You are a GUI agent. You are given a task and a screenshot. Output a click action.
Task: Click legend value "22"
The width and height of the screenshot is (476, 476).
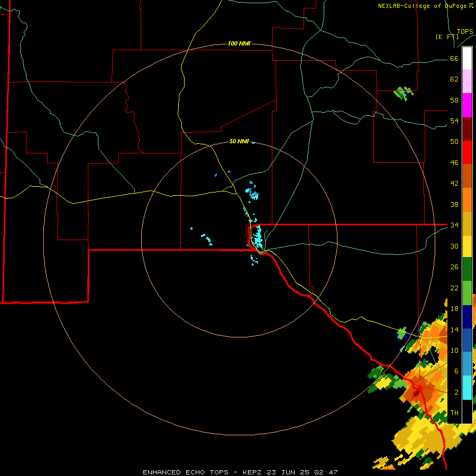(454, 288)
